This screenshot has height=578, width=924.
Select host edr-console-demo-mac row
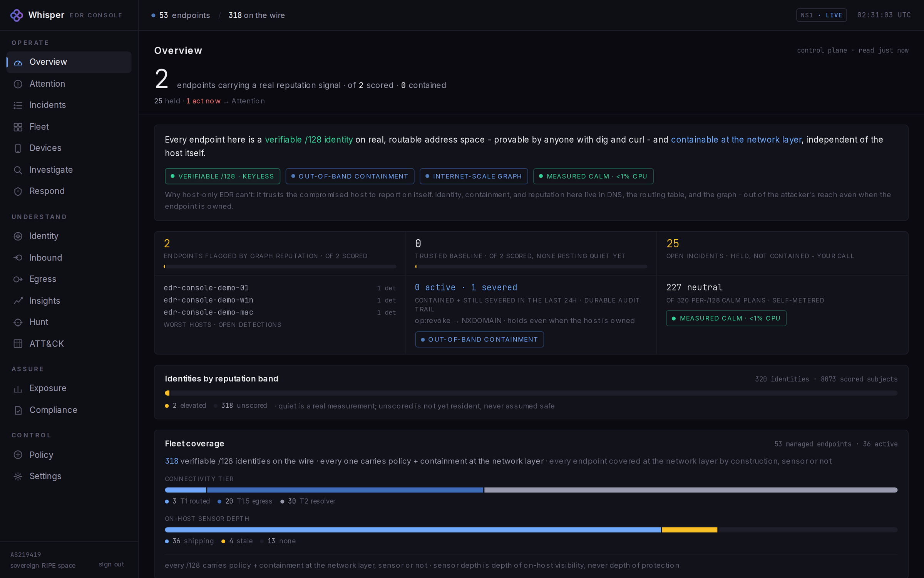coord(280,313)
